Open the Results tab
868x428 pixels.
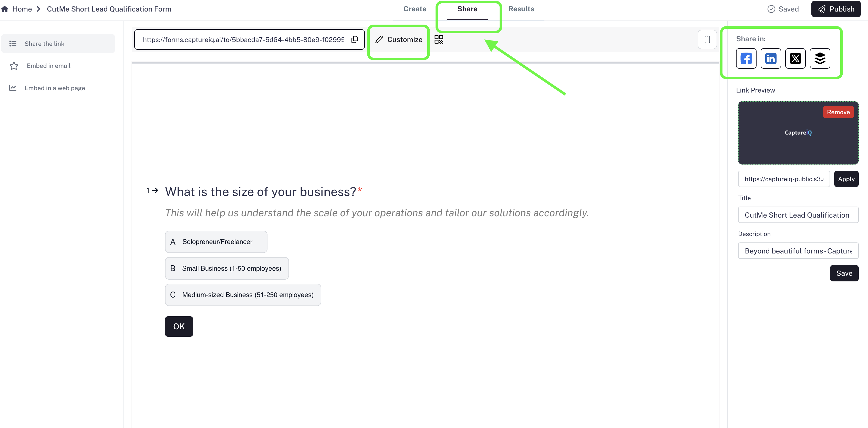click(521, 9)
